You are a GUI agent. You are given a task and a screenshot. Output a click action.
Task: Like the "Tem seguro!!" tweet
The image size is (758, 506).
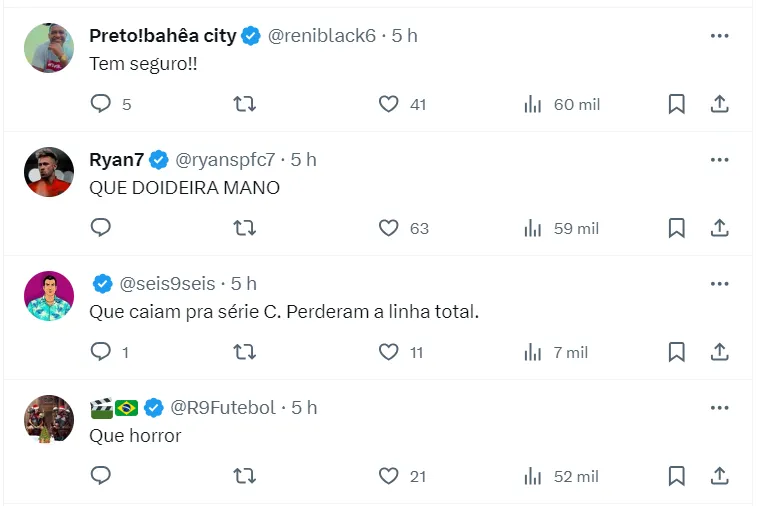[389, 104]
